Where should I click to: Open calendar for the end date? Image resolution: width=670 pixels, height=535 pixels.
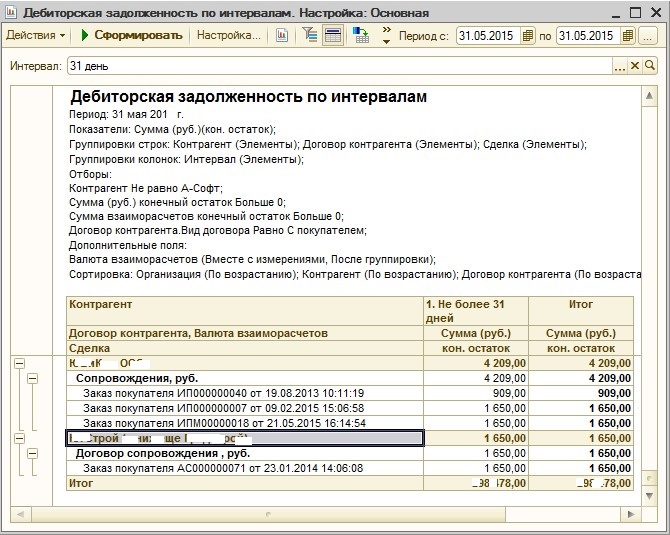point(628,35)
